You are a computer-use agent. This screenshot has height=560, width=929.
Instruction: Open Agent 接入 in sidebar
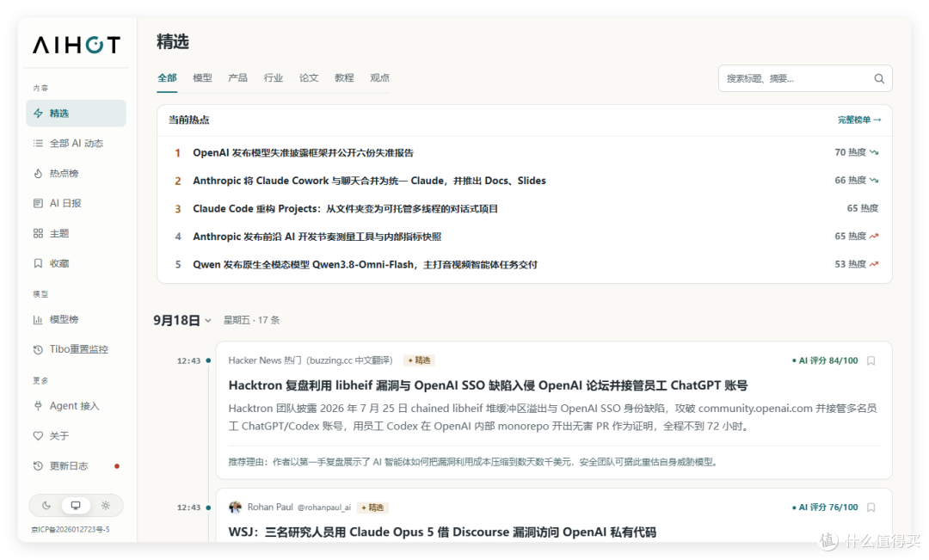(x=76, y=406)
